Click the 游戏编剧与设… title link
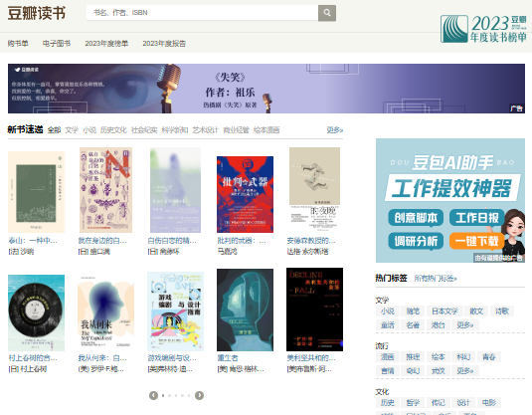 pos(172,358)
